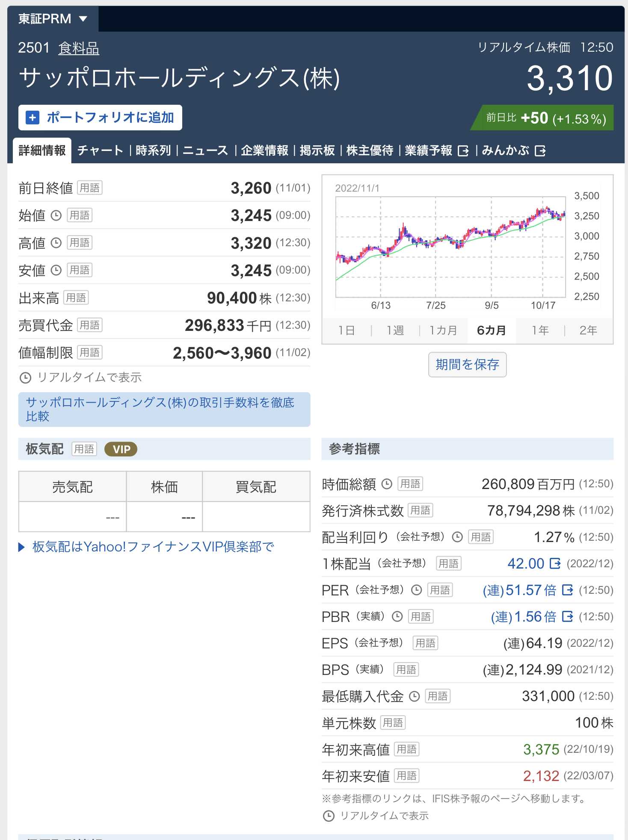This screenshot has height=840, width=628.
Task: Open the 東証PRM market dropdown
Action: (x=53, y=19)
